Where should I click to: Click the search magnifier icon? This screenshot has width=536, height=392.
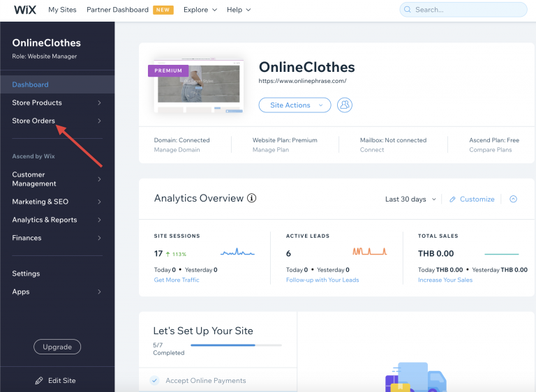(407, 10)
